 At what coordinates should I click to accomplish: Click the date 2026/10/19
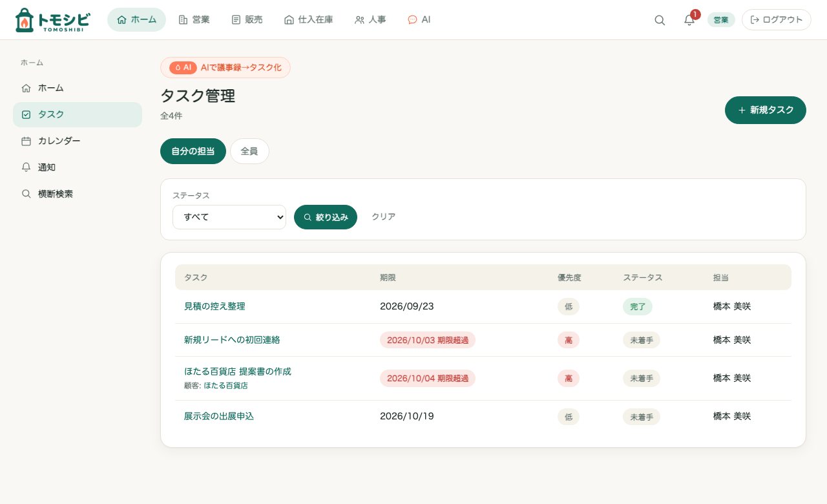[x=407, y=416]
